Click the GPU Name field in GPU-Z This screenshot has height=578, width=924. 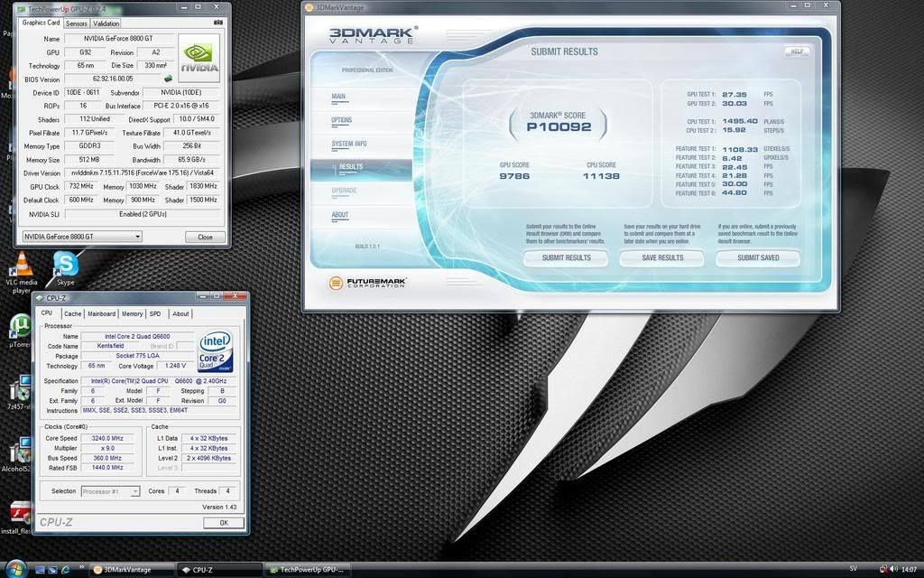coord(118,39)
